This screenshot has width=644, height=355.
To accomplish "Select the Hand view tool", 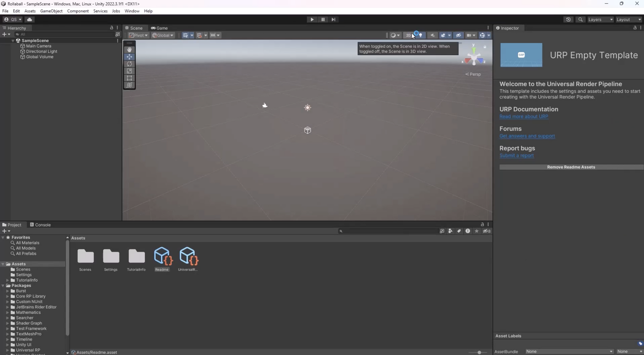I will [x=129, y=50].
